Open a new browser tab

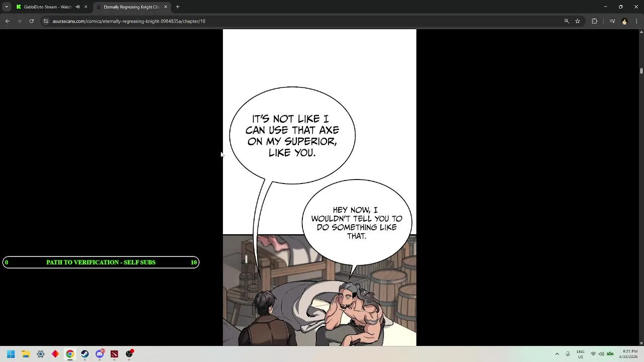coord(178,7)
